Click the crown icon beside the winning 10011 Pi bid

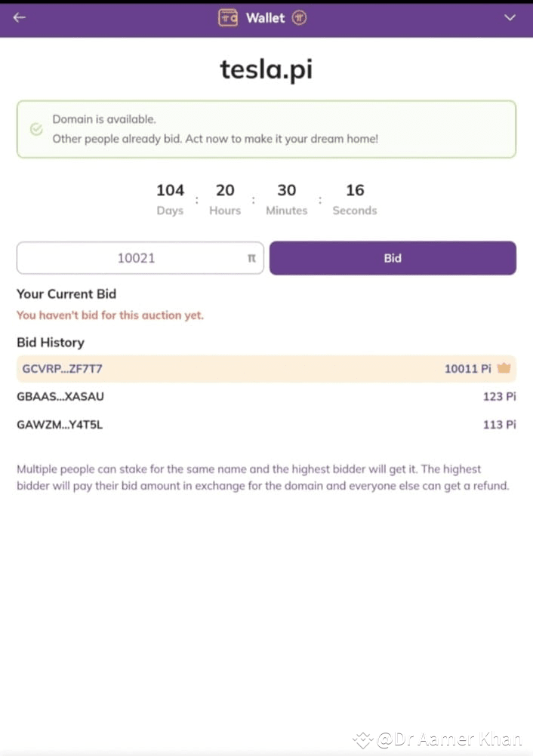(x=506, y=369)
